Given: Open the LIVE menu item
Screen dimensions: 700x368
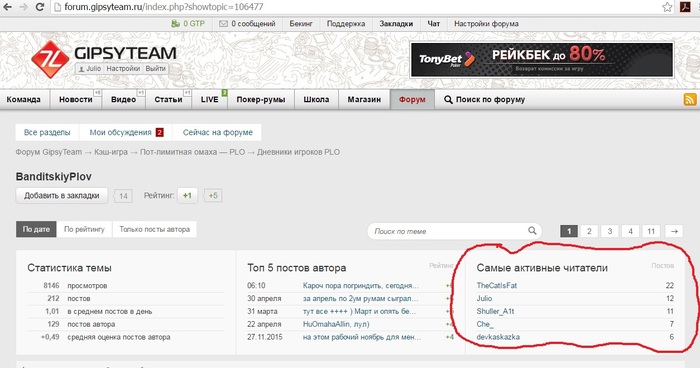Looking at the screenshot, I should pyautogui.click(x=209, y=100).
